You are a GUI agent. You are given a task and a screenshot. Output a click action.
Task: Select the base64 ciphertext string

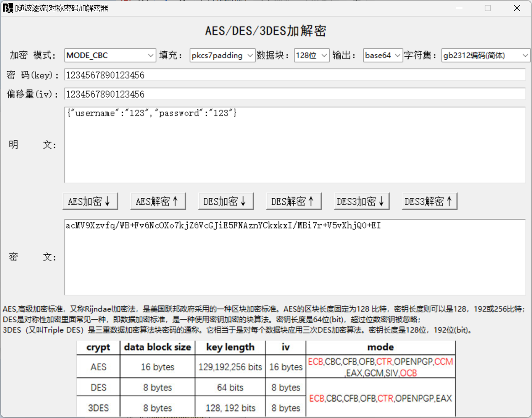222,225
